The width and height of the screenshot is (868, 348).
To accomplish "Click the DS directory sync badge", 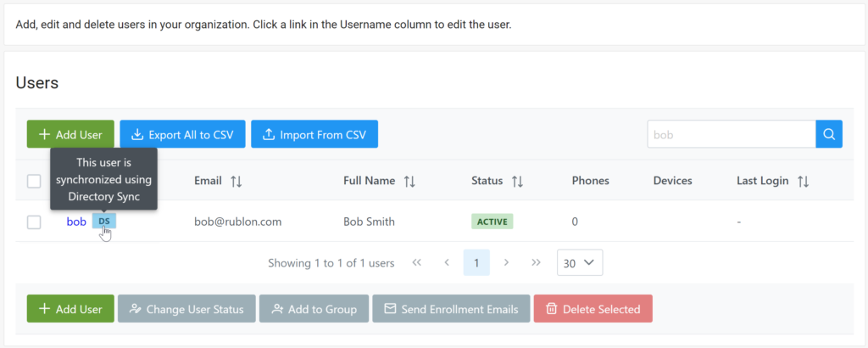I will pos(104,222).
